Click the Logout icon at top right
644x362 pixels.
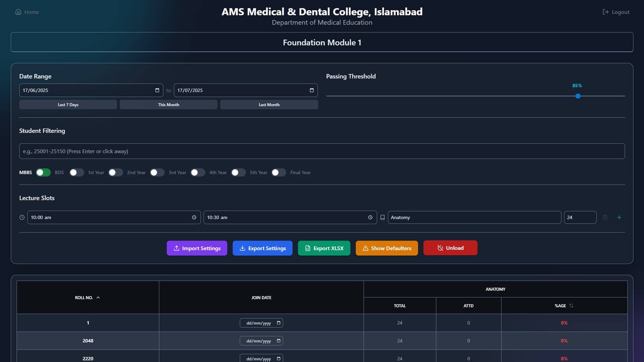605,12
